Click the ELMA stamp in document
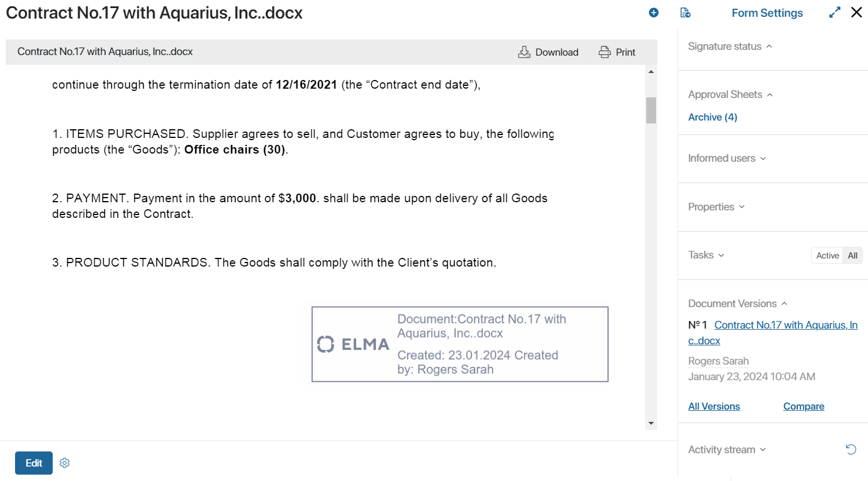The height and width of the screenshot is (481, 868). [x=460, y=344]
